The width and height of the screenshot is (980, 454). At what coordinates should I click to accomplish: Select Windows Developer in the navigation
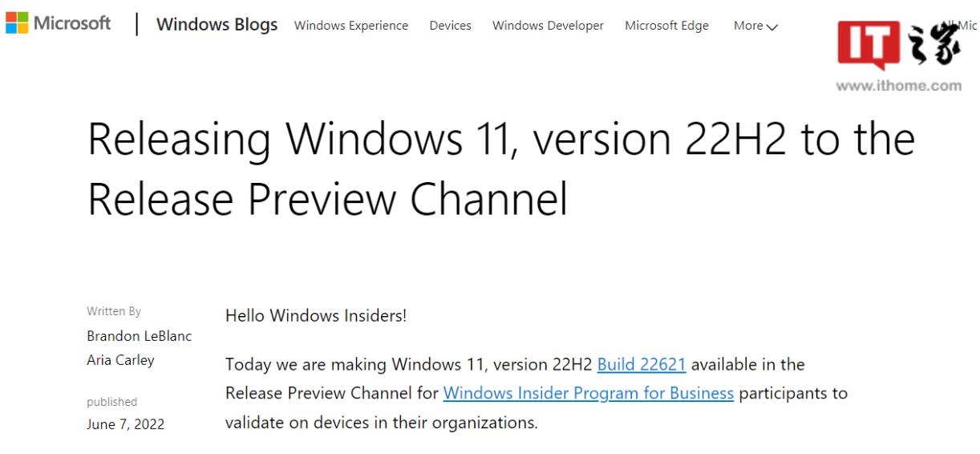pos(548,26)
